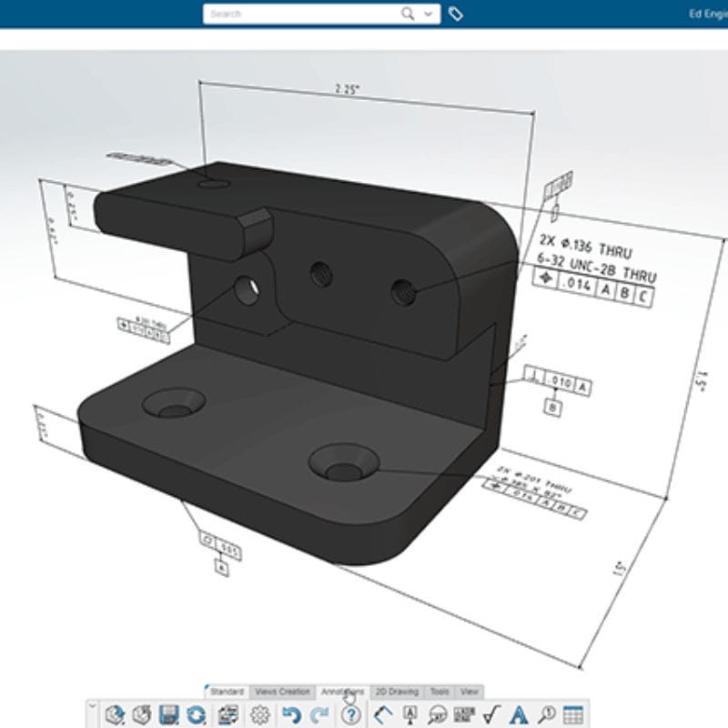Open the search options dropdown
The height and width of the screenshot is (728, 728).
pos(428,15)
